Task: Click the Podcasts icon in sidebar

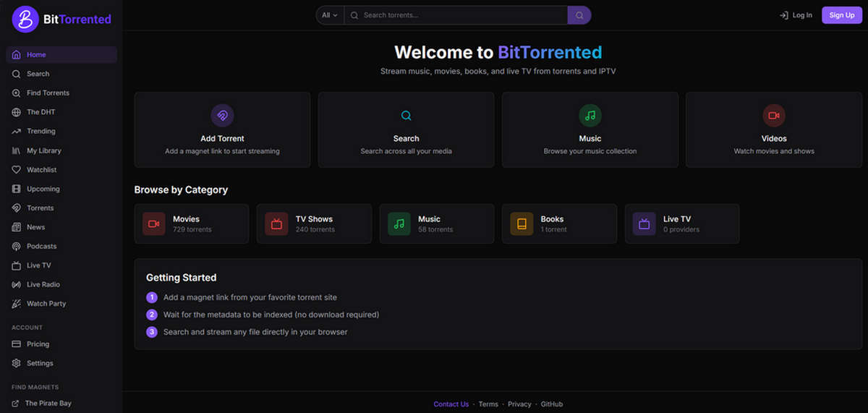Action: click(x=17, y=247)
